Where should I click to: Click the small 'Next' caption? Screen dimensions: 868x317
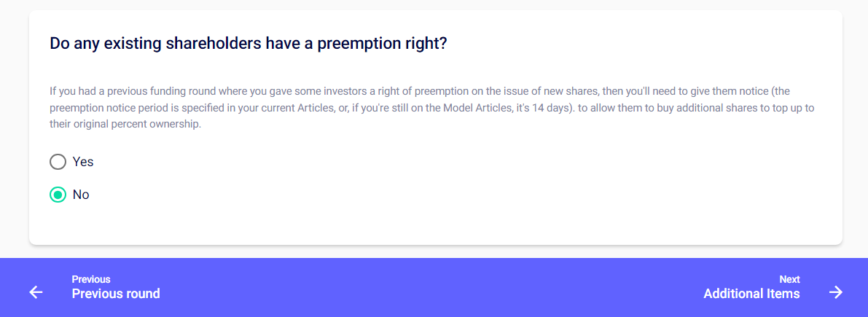tap(789, 279)
